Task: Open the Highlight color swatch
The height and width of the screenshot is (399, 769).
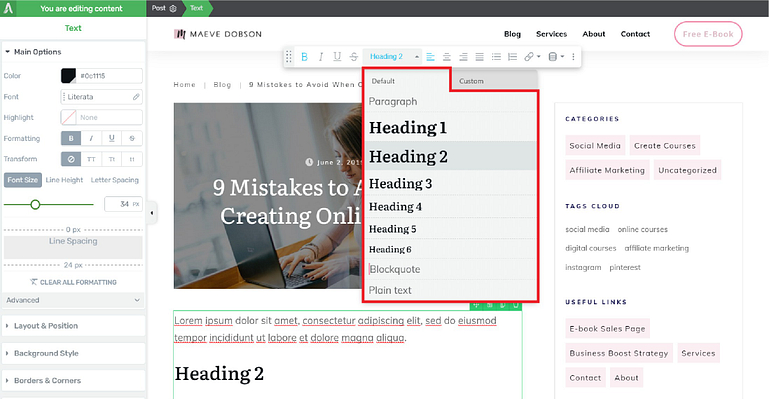Action: pyautogui.click(x=68, y=118)
